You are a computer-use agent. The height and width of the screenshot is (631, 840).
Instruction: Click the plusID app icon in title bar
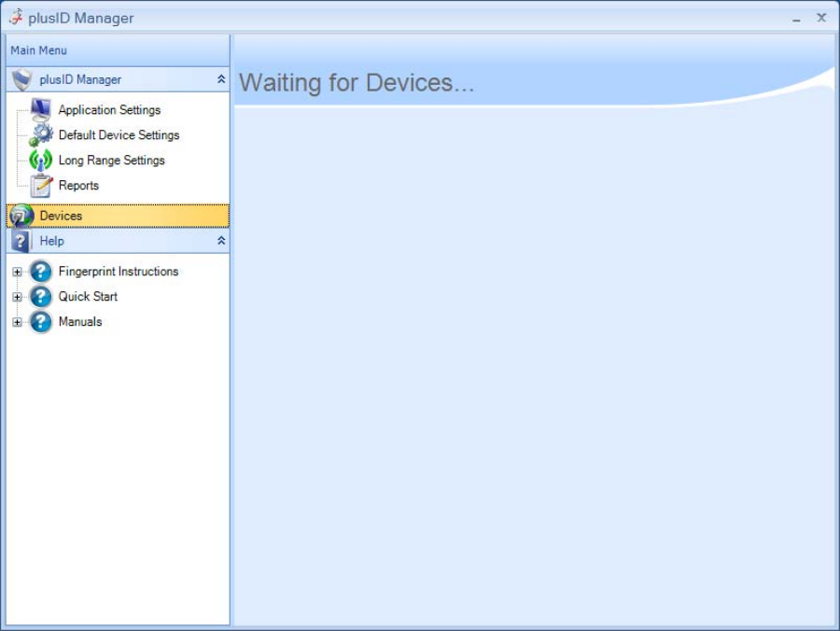click(16, 17)
